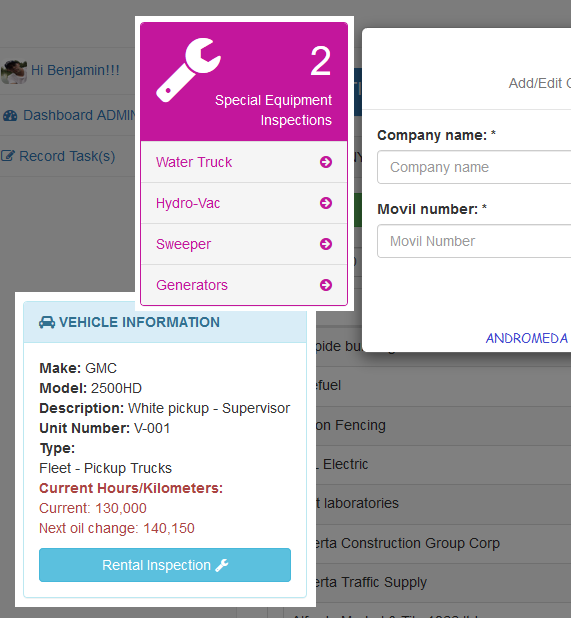The width and height of the screenshot is (571, 618).
Task: Click the Record Task(s) edit icon
Action: pyautogui.click(x=8, y=156)
